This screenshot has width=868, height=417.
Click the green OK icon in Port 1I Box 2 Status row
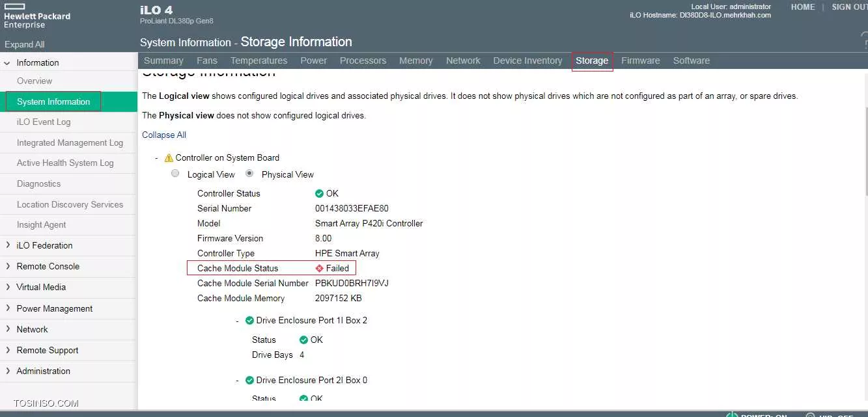[x=303, y=340]
